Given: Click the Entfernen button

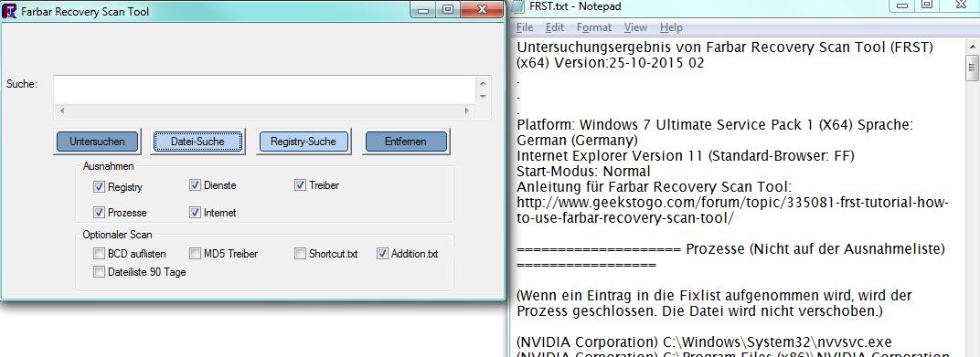Looking at the screenshot, I should click(x=406, y=142).
